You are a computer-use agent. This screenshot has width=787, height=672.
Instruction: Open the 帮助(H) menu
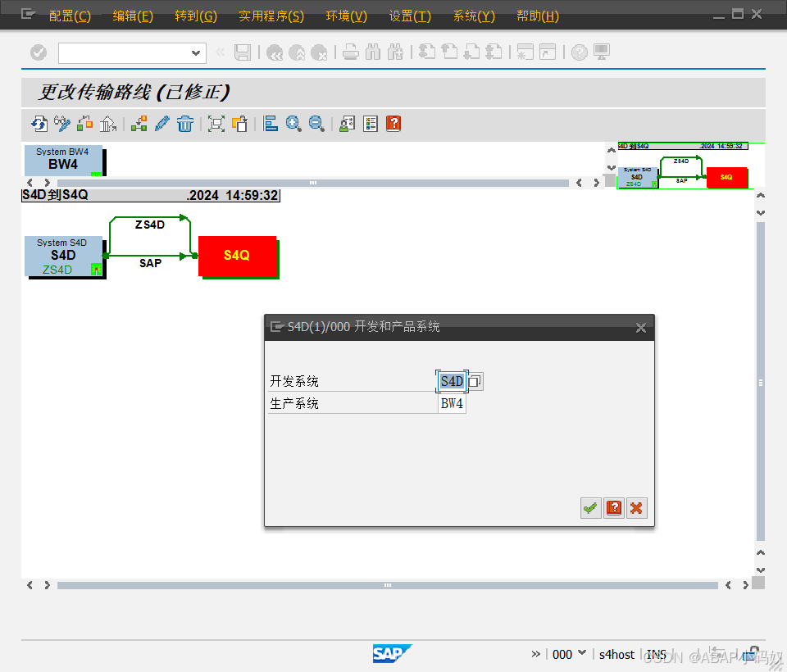[538, 16]
